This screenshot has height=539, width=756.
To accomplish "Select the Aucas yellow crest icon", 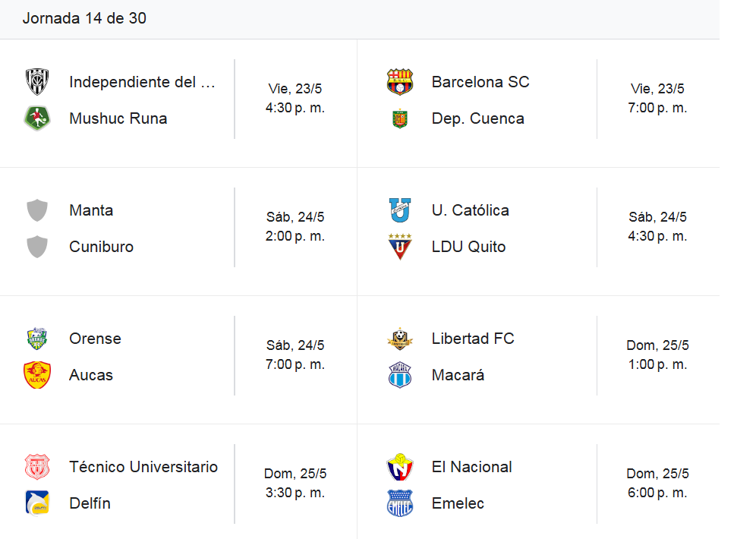I will [x=37, y=374].
